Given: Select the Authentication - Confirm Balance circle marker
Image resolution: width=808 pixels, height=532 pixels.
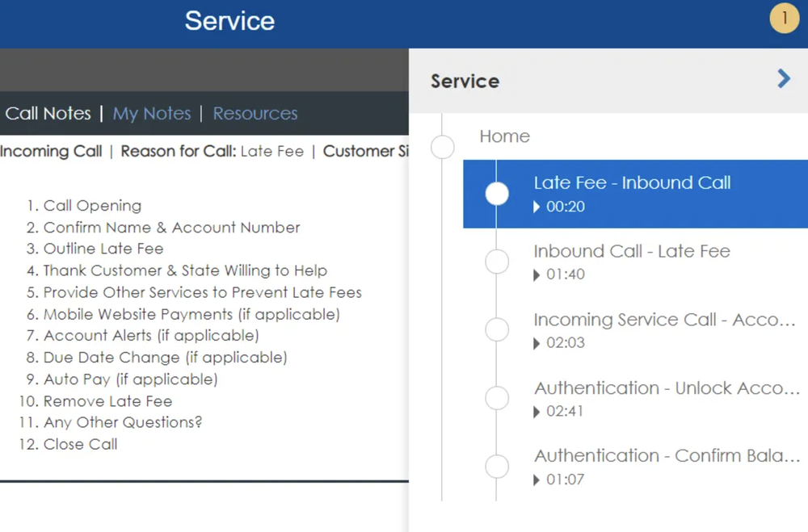Looking at the screenshot, I should pyautogui.click(x=497, y=466).
